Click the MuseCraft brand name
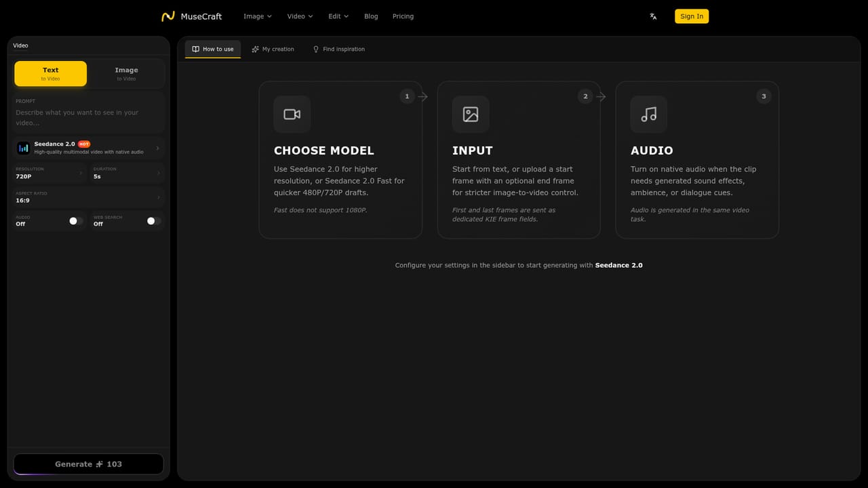Viewport: 868px width, 488px height. point(201,16)
